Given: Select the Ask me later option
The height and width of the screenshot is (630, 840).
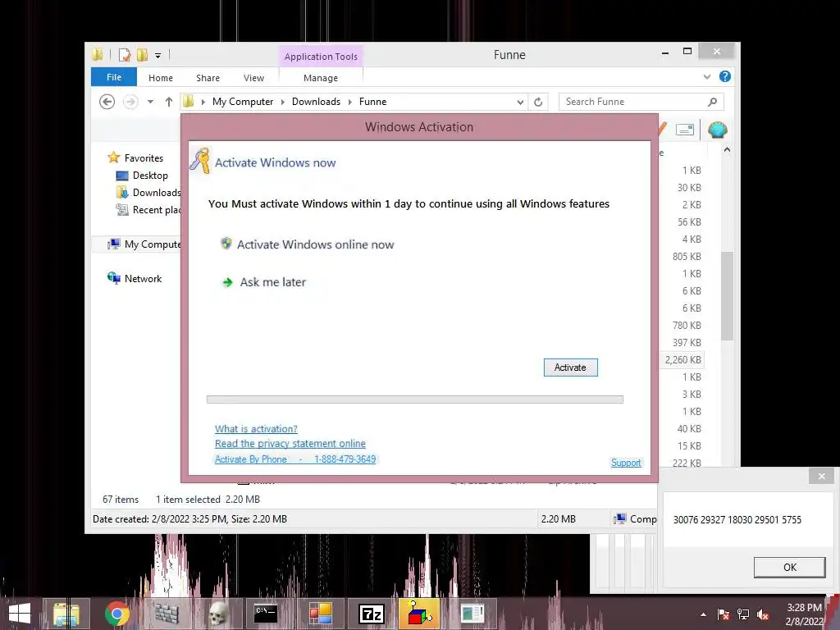Looking at the screenshot, I should click(264, 282).
